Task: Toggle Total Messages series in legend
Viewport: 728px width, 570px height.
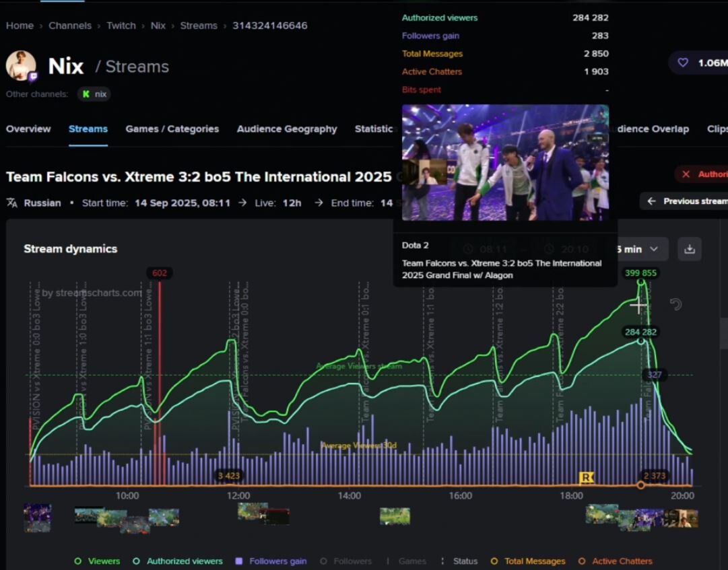Action: (x=529, y=561)
